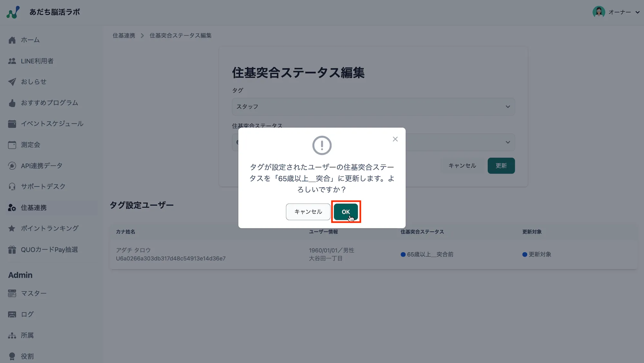Click the API連携データ icon
Screen dimensions: 644x363
click(12, 165)
